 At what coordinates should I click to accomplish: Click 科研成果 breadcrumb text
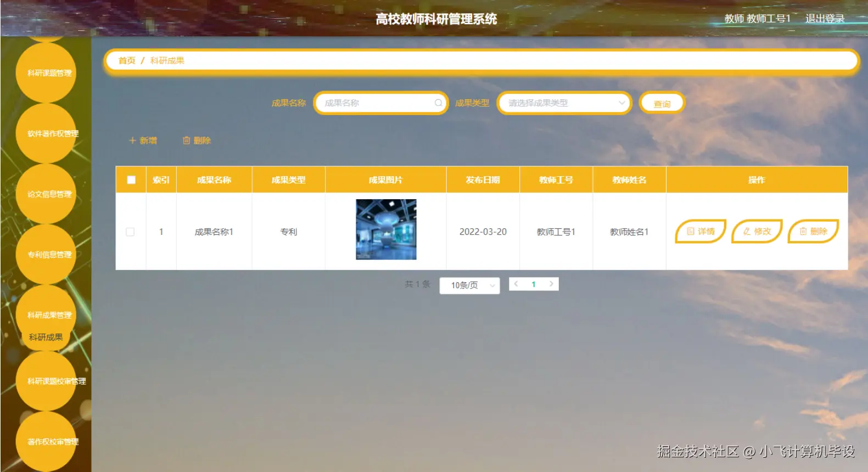(x=167, y=60)
